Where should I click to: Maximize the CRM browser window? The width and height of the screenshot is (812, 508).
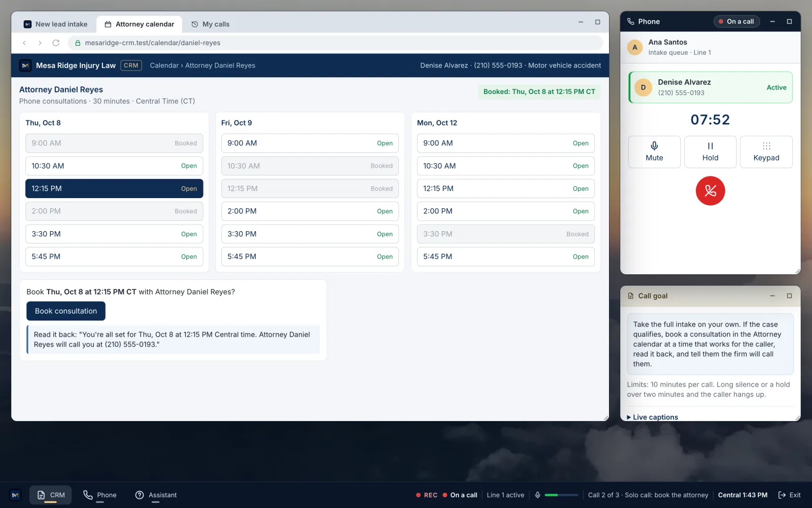click(x=597, y=22)
